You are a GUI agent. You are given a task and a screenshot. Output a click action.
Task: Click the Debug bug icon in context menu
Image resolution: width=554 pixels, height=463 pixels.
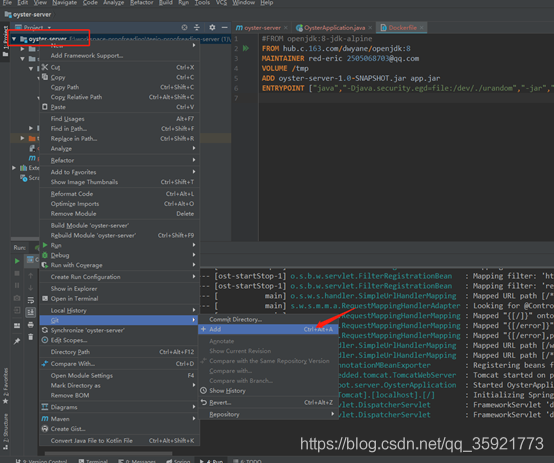pos(45,255)
